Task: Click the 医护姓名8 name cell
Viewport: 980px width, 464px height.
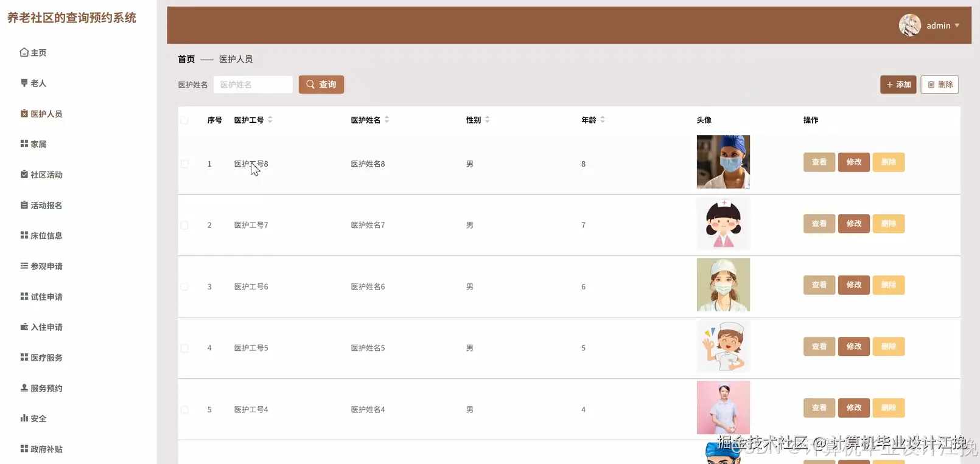Action: click(368, 164)
